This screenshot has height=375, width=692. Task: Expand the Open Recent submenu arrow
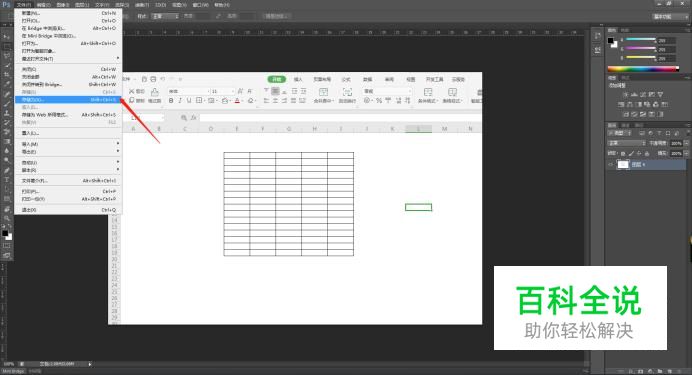(x=118, y=58)
